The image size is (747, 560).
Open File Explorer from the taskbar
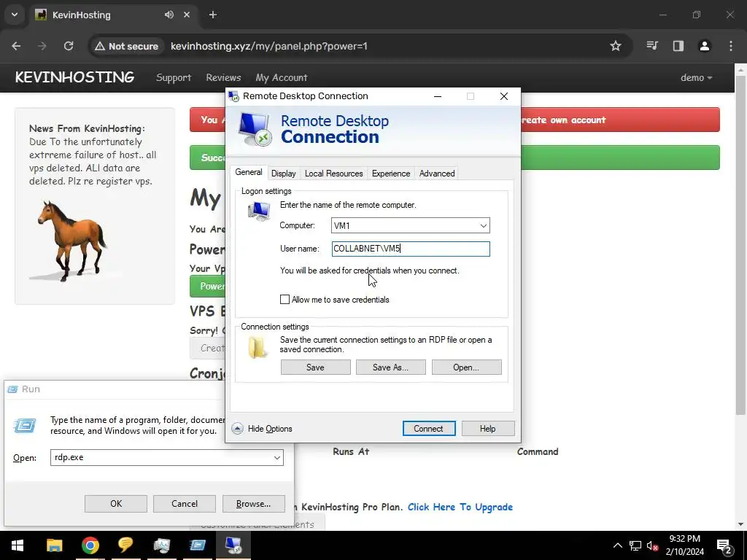point(54,545)
